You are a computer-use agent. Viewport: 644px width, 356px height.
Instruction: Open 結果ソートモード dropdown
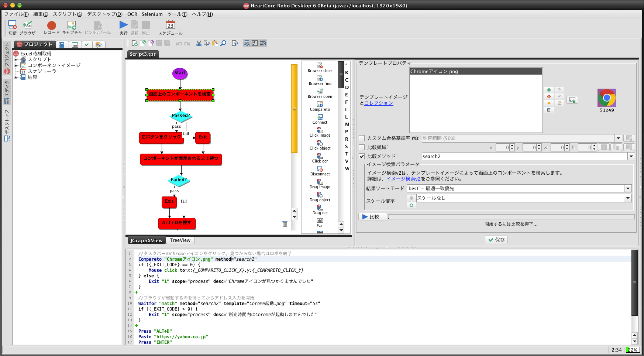(x=628, y=188)
